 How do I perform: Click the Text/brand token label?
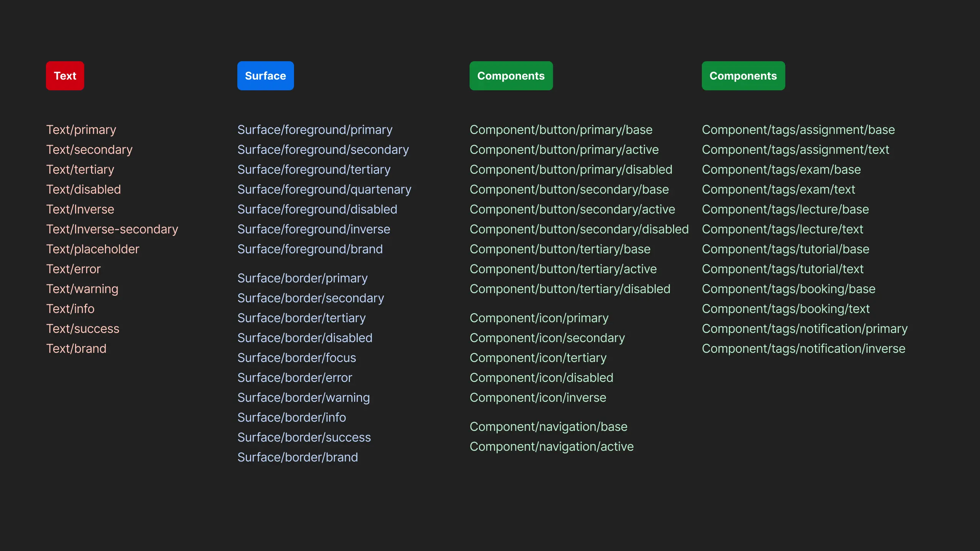(x=76, y=349)
